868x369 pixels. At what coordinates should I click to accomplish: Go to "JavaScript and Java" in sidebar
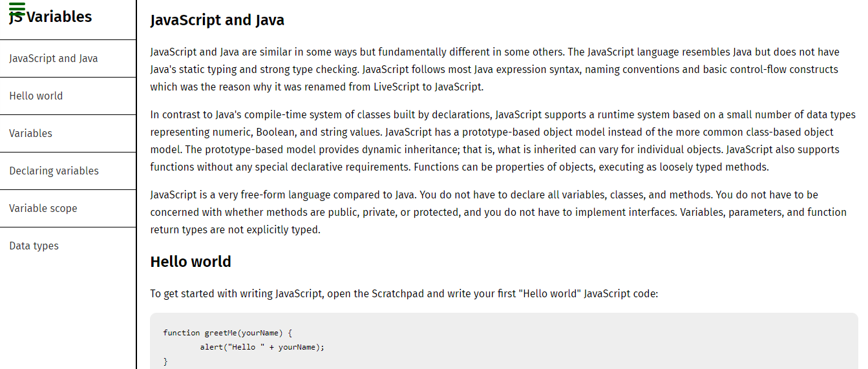click(x=54, y=59)
